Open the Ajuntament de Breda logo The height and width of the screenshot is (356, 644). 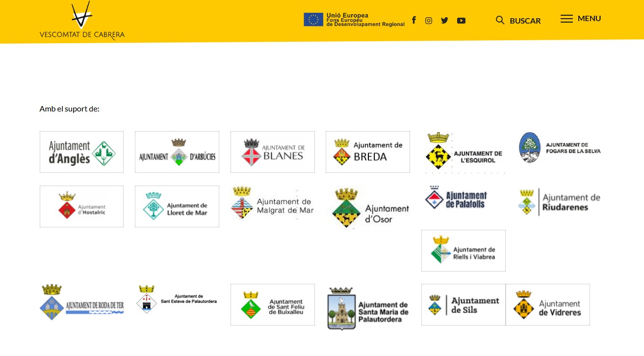click(368, 152)
